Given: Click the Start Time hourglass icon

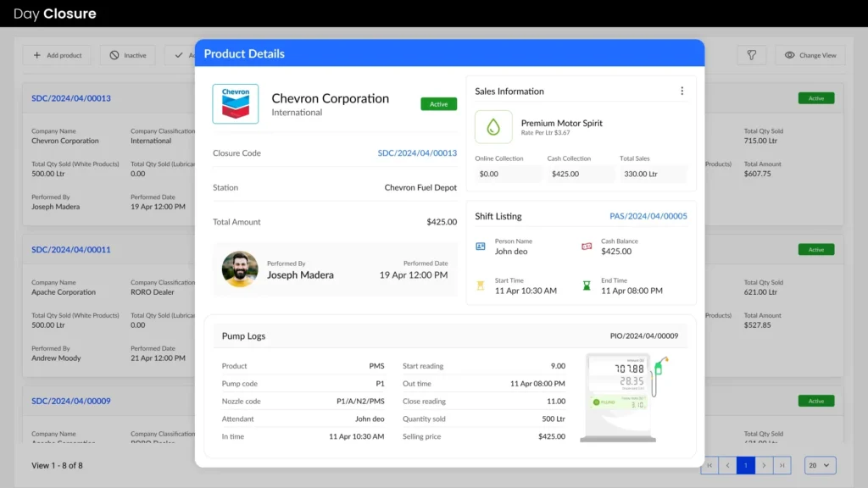Looking at the screenshot, I should 481,286.
